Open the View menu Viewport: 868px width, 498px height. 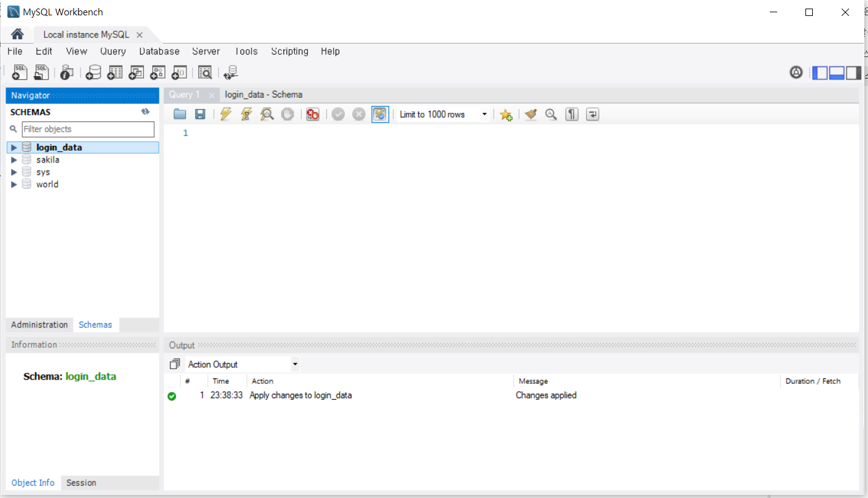pyautogui.click(x=77, y=52)
